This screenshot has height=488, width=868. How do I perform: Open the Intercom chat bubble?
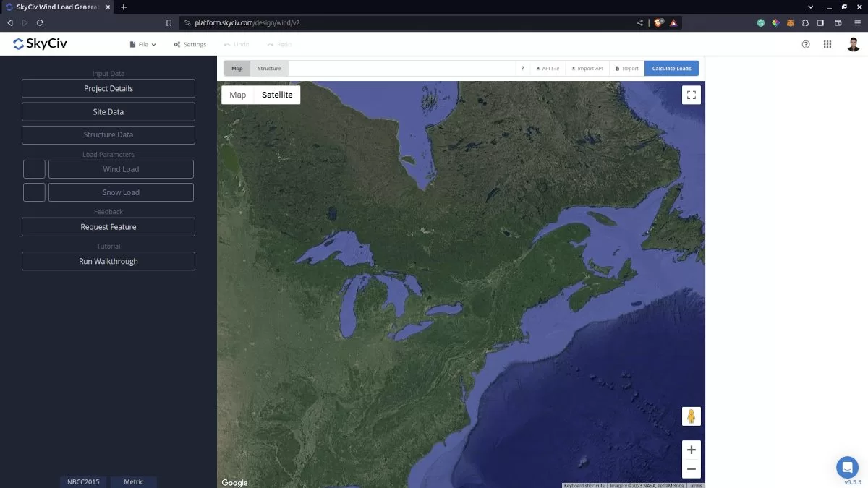(847, 467)
